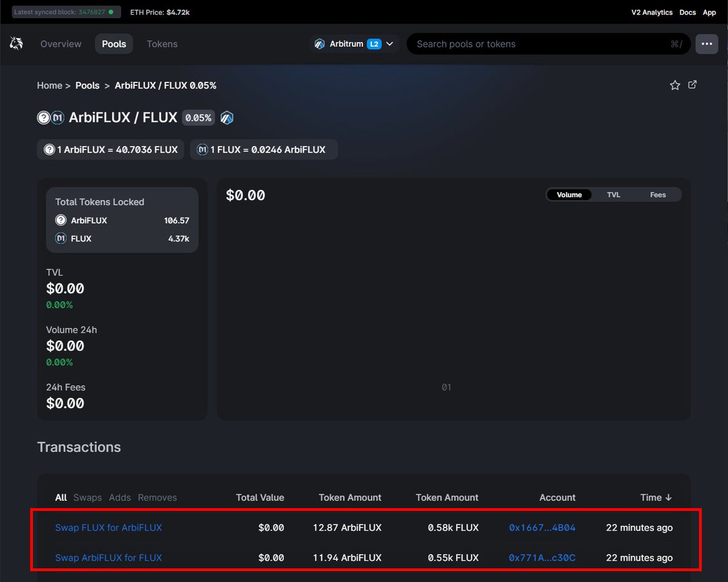Sort by Time column with arrow
The height and width of the screenshot is (582, 728).
click(x=656, y=497)
